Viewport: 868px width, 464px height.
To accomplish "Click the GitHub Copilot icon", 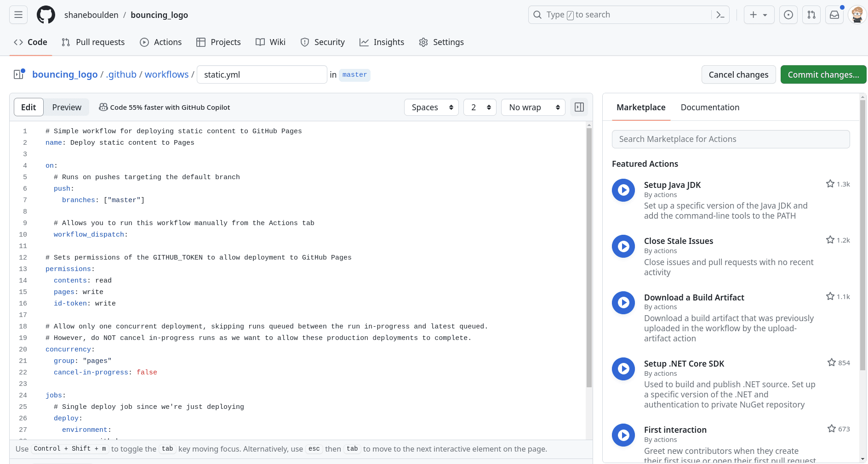I will pos(103,107).
